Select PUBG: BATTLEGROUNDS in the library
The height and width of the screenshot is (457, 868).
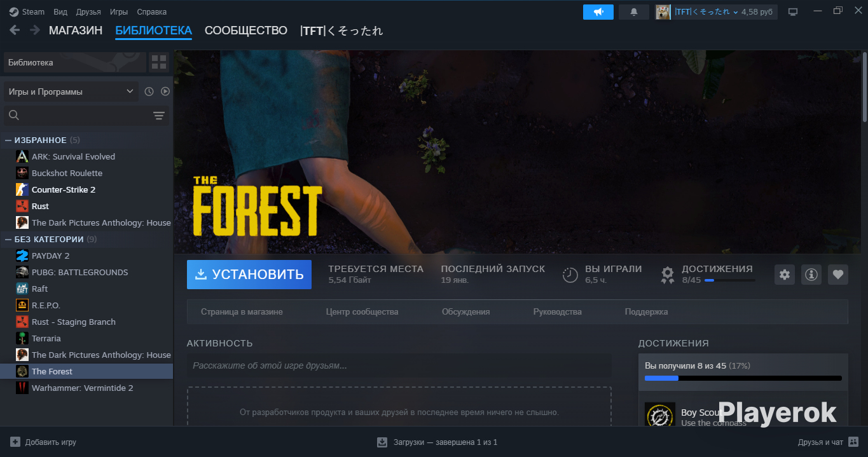coord(87,272)
